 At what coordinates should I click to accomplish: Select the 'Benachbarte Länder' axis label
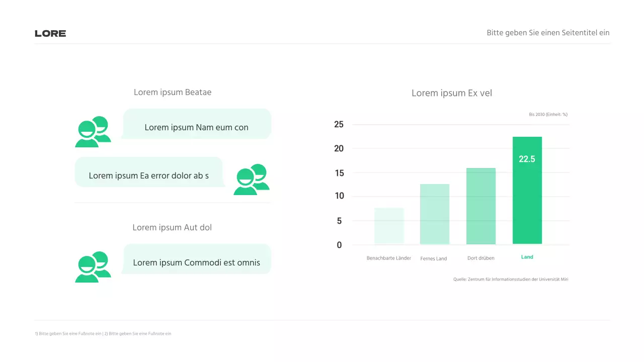(389, 258)
